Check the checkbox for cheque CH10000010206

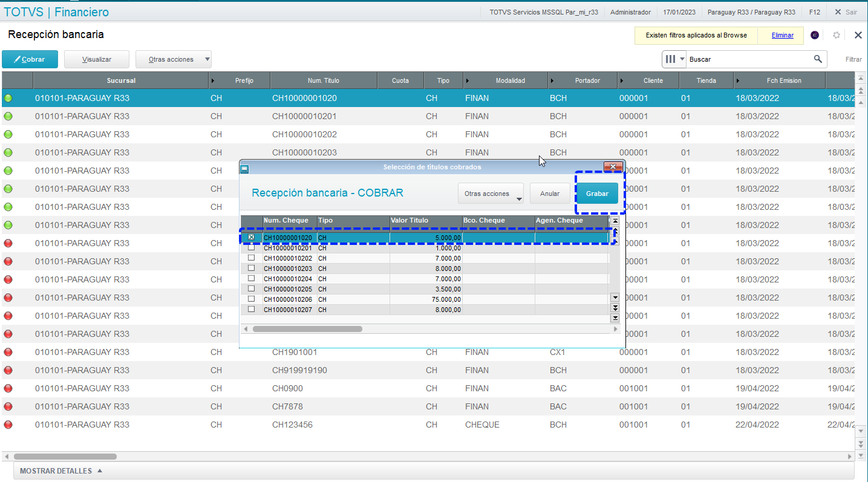coord(251,299)
